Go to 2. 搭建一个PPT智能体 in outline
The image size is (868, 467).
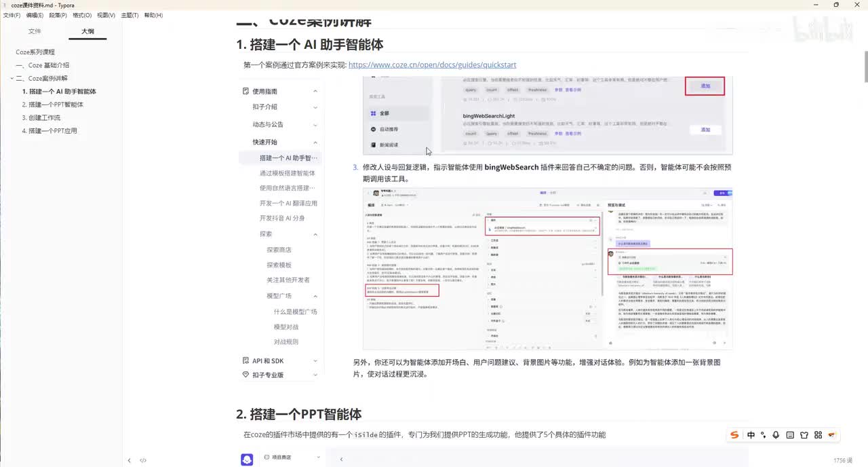(x=53, y=105)
